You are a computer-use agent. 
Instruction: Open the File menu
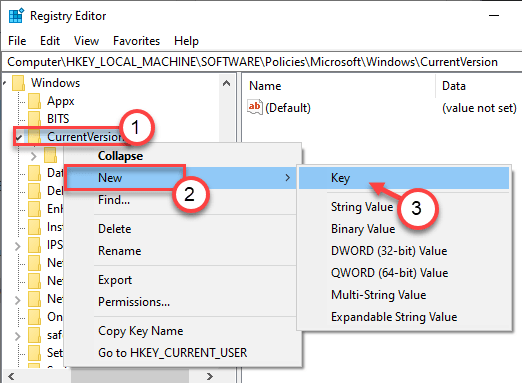click(17, 41)
